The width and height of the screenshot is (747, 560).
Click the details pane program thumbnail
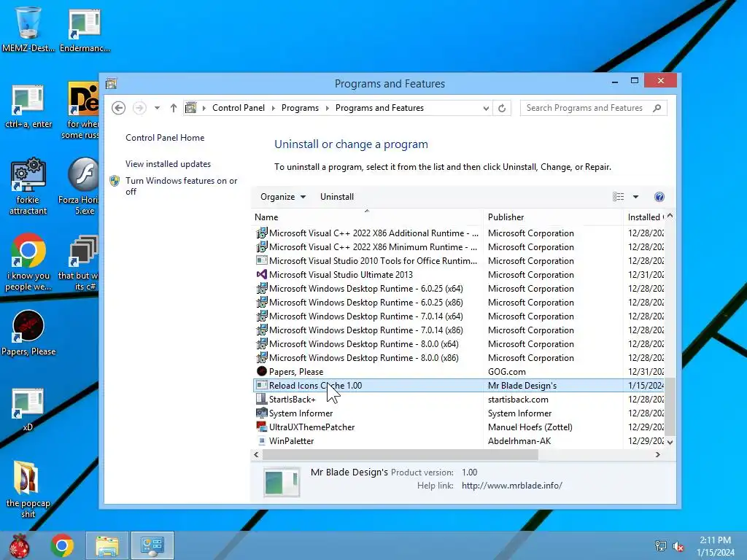tap(282, 482)
